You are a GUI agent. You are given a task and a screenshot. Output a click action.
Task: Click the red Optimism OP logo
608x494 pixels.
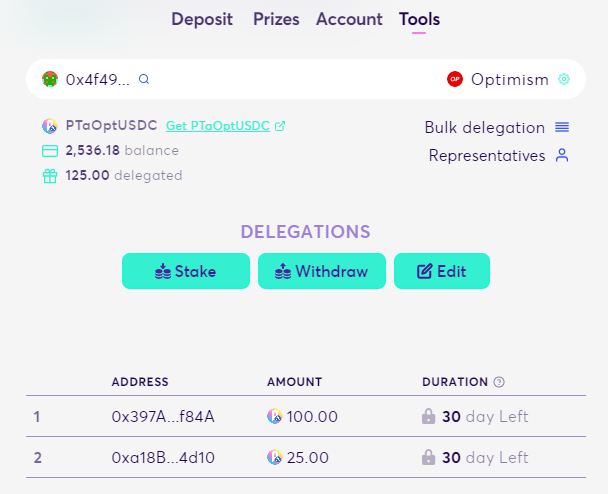455,79
